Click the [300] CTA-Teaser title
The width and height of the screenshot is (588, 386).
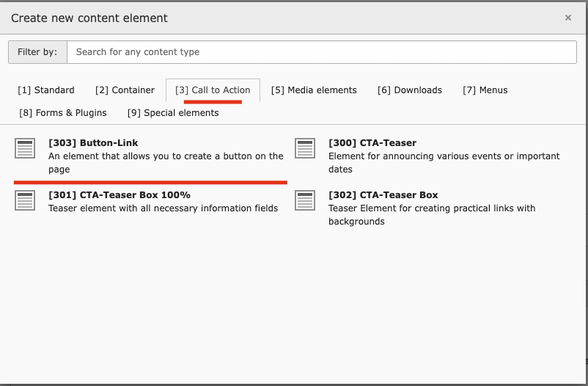[x=372, y=143]
